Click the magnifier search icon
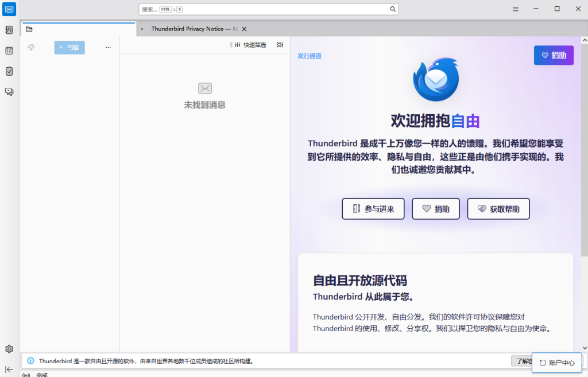Screen dimensions: 588x377 point(393,9)
